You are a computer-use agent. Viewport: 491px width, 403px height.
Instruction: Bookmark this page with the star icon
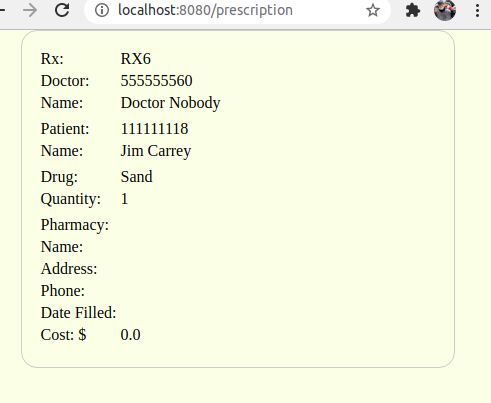(373, 10)
